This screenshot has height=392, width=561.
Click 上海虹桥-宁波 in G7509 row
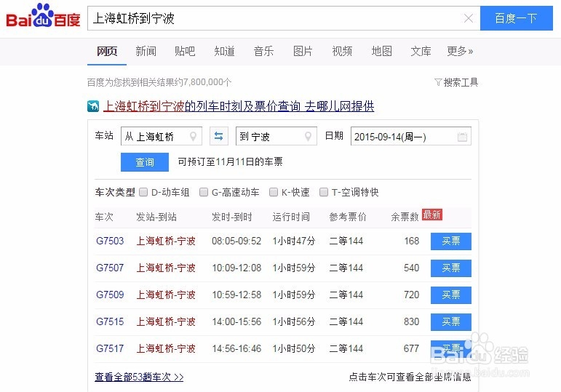(x=166, y=295)
